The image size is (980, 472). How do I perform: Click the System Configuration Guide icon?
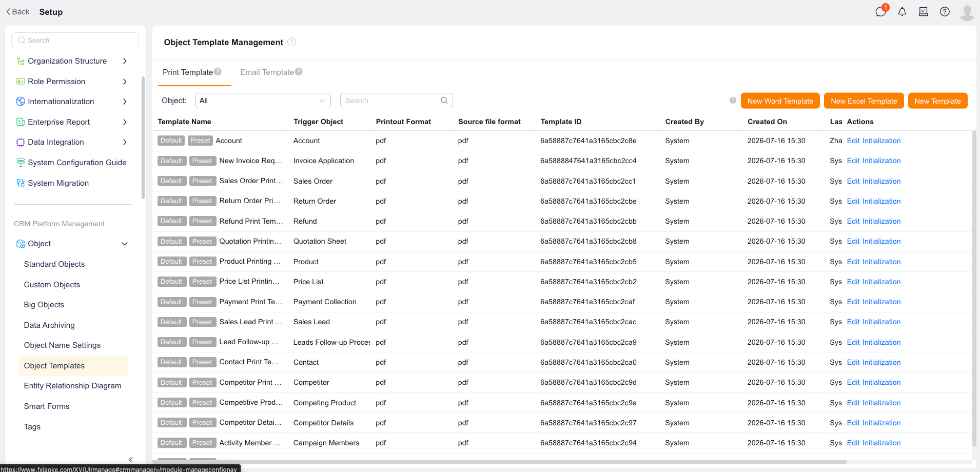click(21, 163)
